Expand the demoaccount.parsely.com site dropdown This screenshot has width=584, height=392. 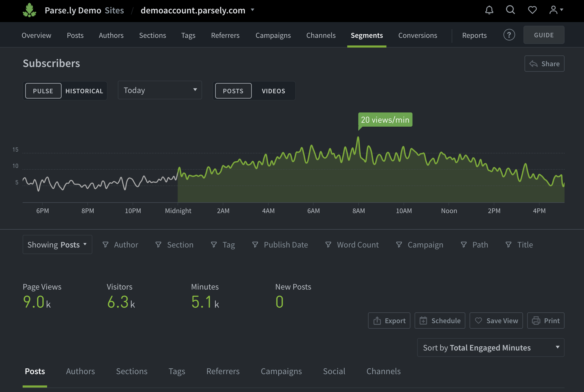[253, 10]
